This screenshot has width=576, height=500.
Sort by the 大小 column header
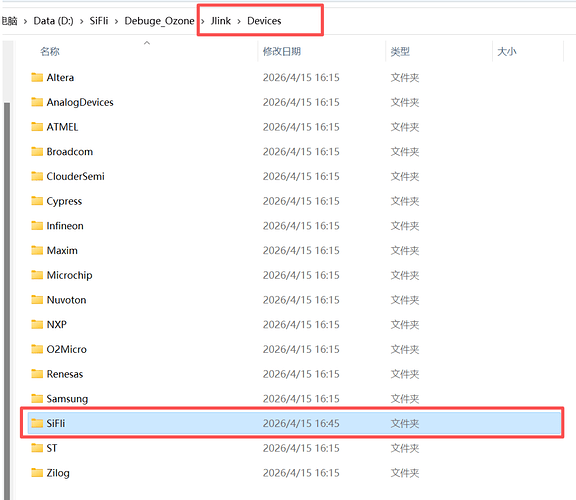507,51
